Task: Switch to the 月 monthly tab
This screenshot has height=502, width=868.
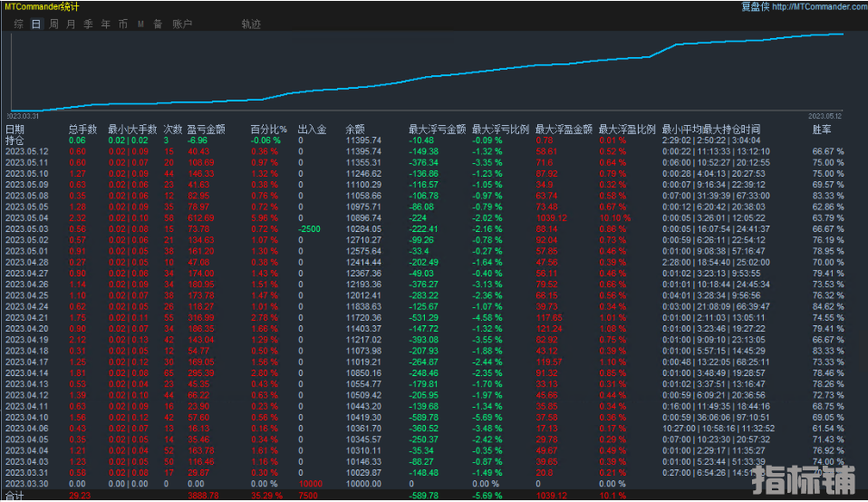Action: [x=71, y=24]
